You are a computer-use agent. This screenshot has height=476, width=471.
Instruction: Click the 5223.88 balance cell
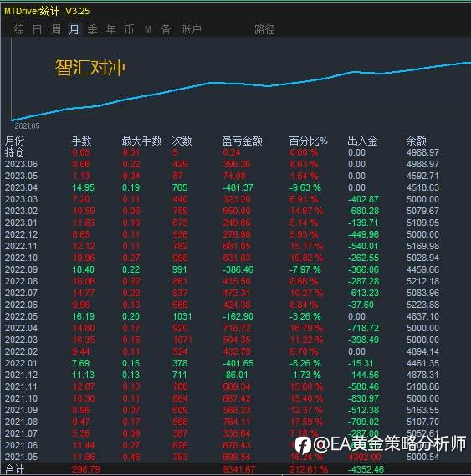pos(423,305)
